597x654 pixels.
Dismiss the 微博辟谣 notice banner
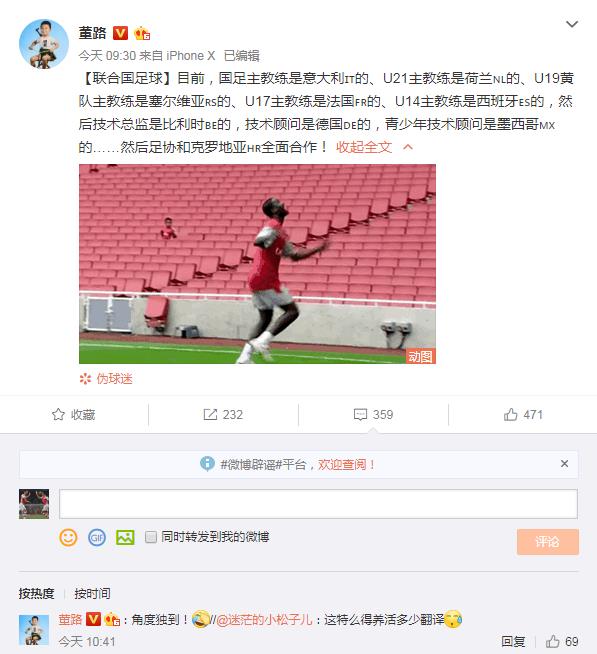click(564, 463)
